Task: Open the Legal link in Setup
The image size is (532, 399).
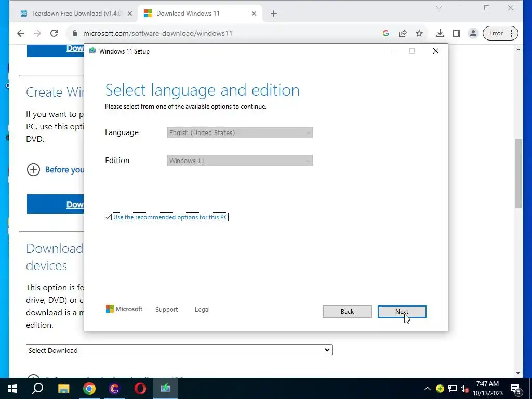Action: pos(202,310)
